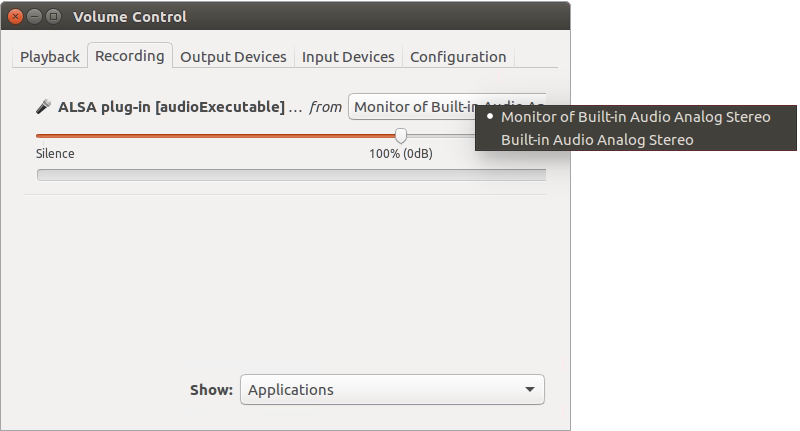Minimize the Volume Control window

tap(34, 16)
